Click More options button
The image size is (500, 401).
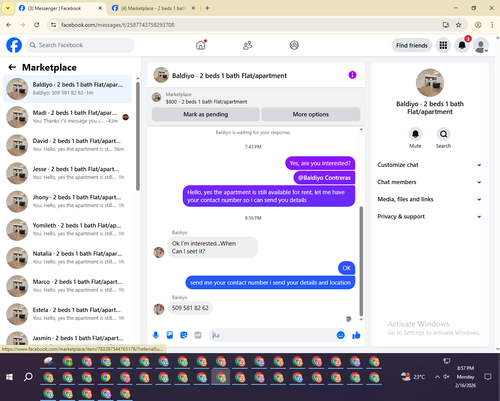point(311,114)
